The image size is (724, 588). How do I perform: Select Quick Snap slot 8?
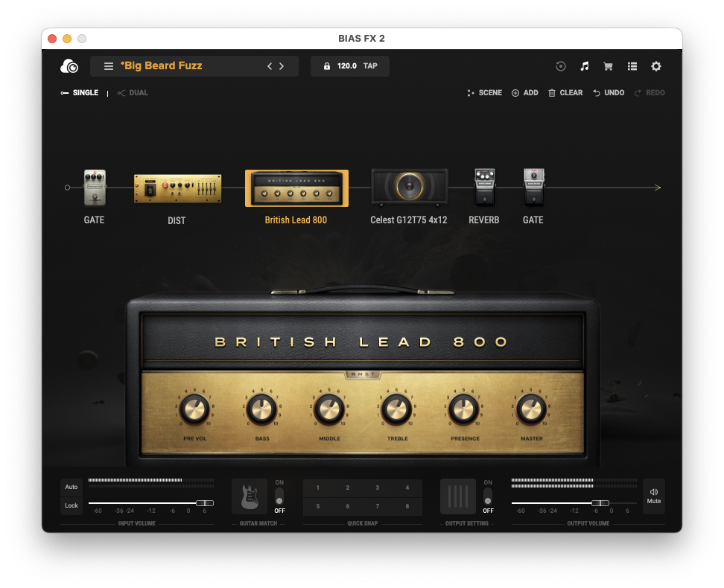(407, 506)
